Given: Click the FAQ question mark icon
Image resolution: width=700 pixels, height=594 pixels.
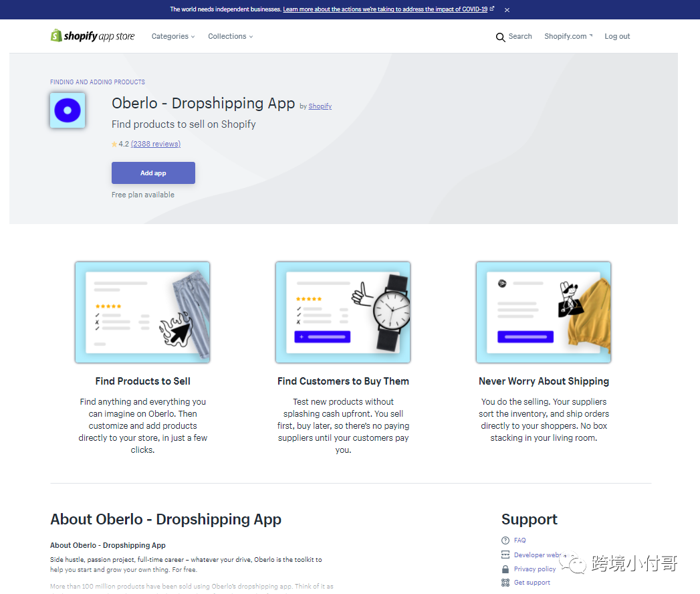Looking at the screenshot, I should 505,540.
